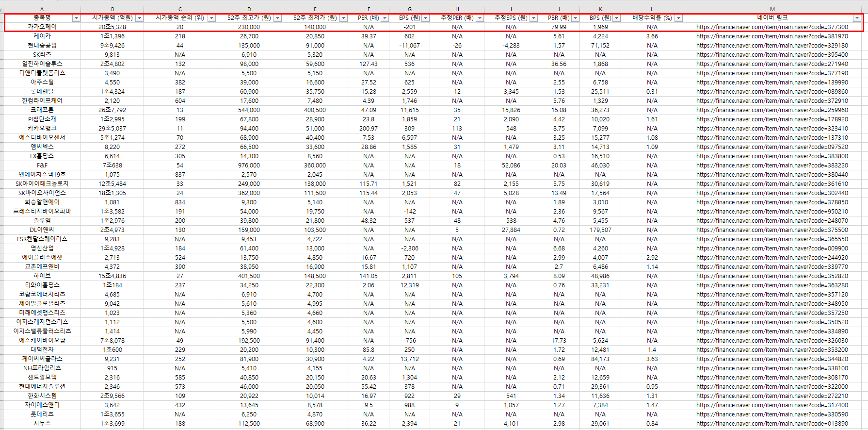Open the Naver link with code=381970

(772, 36)
